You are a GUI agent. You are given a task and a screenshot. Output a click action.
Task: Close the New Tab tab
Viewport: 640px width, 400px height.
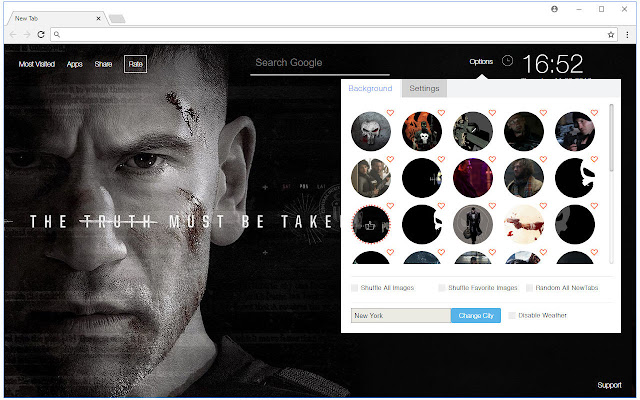coord(98,18)
